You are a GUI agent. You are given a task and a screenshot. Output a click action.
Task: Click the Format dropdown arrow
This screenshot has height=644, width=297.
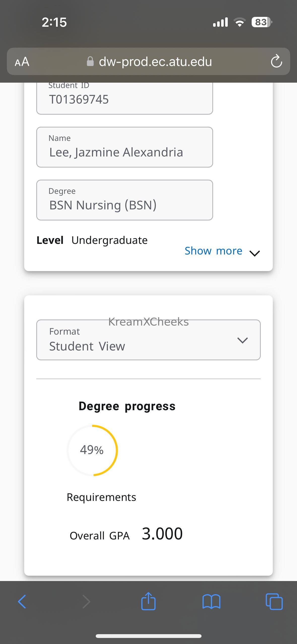tap(243, 340)
